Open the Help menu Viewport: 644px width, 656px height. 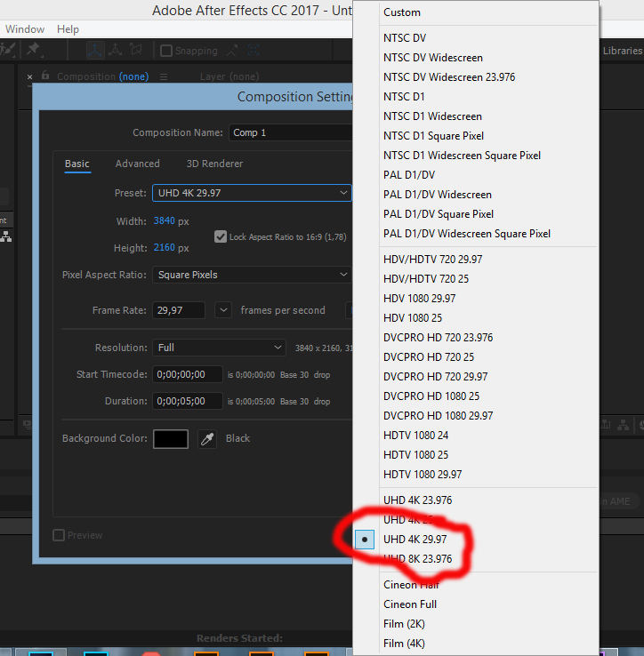(x=68, y=29)
